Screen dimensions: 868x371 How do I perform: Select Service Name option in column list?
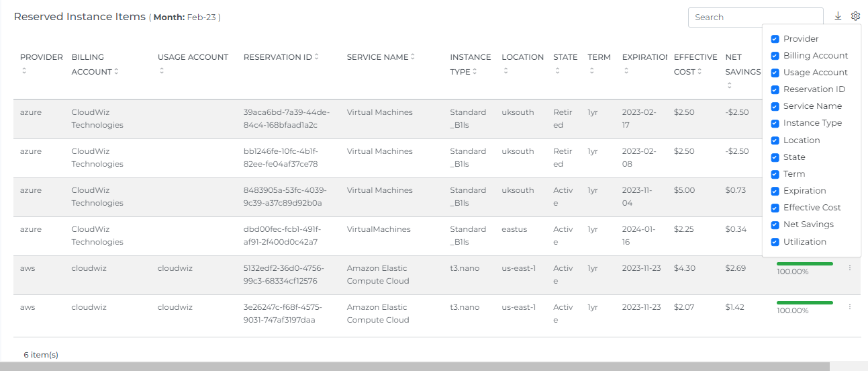click(812, 106)
